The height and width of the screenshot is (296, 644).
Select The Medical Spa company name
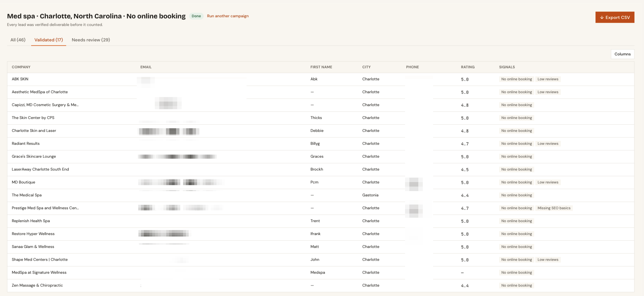click(27, 195)
